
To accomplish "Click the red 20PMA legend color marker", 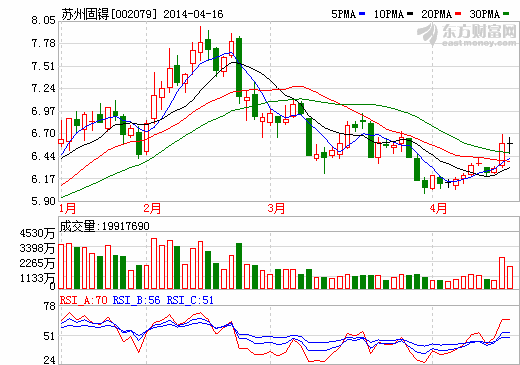I will click(458, 14).
